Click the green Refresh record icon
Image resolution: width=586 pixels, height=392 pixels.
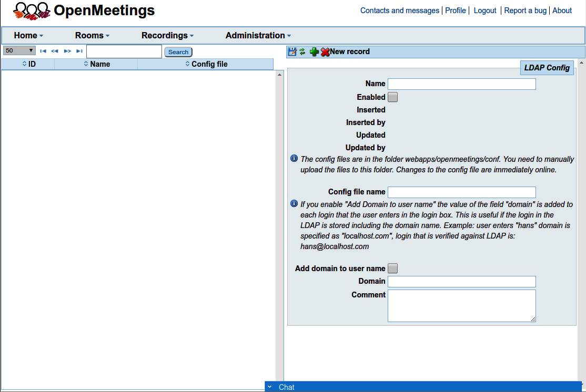[302, 51]
